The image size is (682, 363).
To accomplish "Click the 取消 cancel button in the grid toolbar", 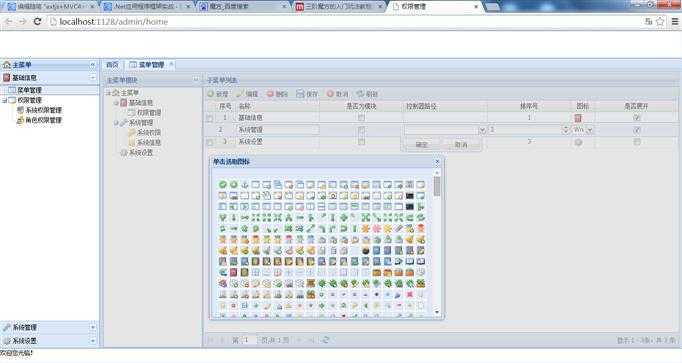I will (x=338, y=93).
